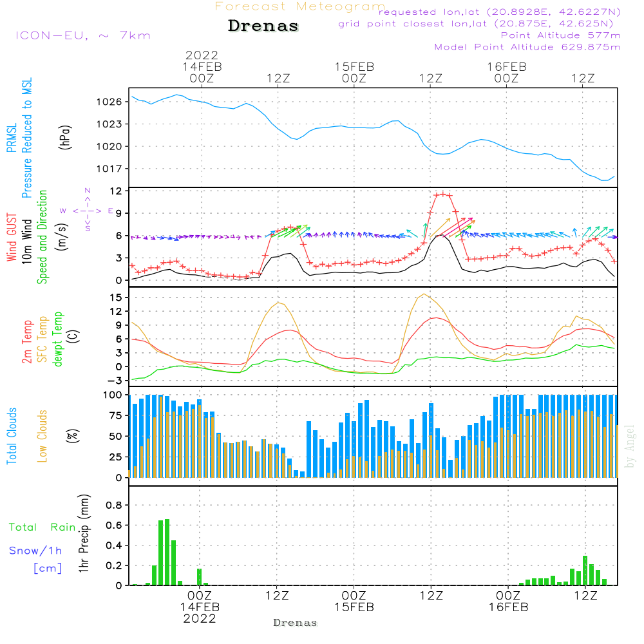
Task: Click the 'Snow/1h [cm]' blue label
Action: pyautogui.click(x=35, y=560)
